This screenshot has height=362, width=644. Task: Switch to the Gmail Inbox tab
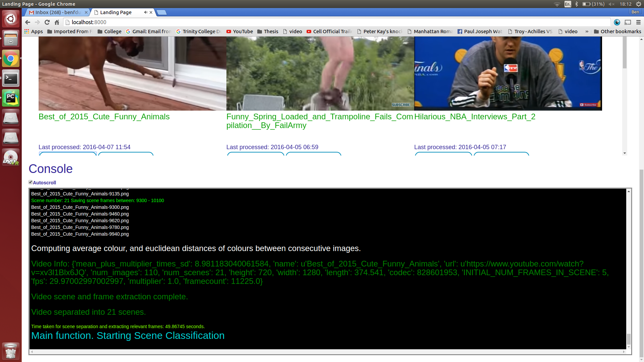pos(57,12)
